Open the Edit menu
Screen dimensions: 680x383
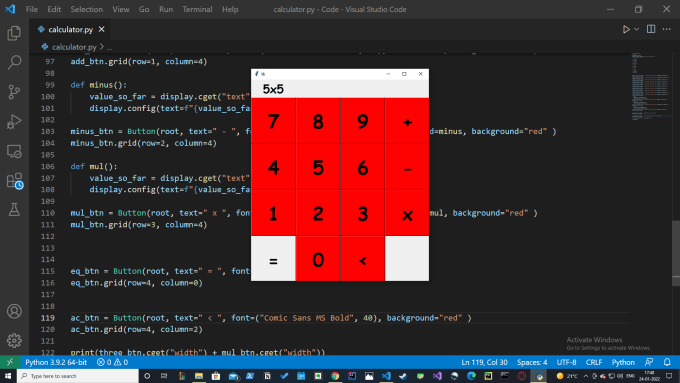[54, 9]
